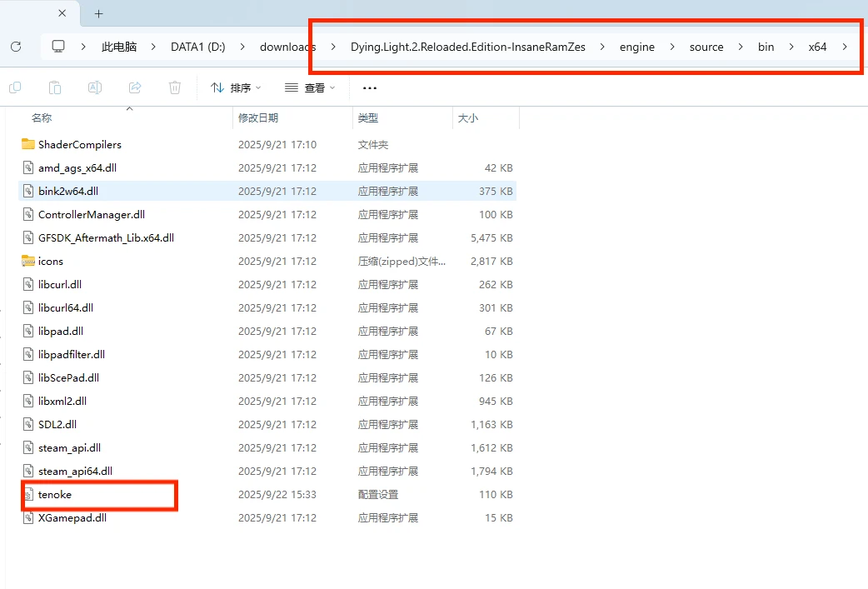Image resolution: width=868 pixels, height=589 pixels.
Task: Expand chevron after x64 breadcrumb
Action: [845, 47]
